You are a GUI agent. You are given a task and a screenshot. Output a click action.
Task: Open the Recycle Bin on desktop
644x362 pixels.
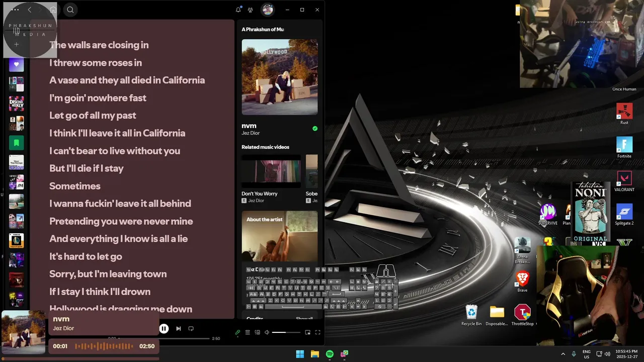coord(471,315)
